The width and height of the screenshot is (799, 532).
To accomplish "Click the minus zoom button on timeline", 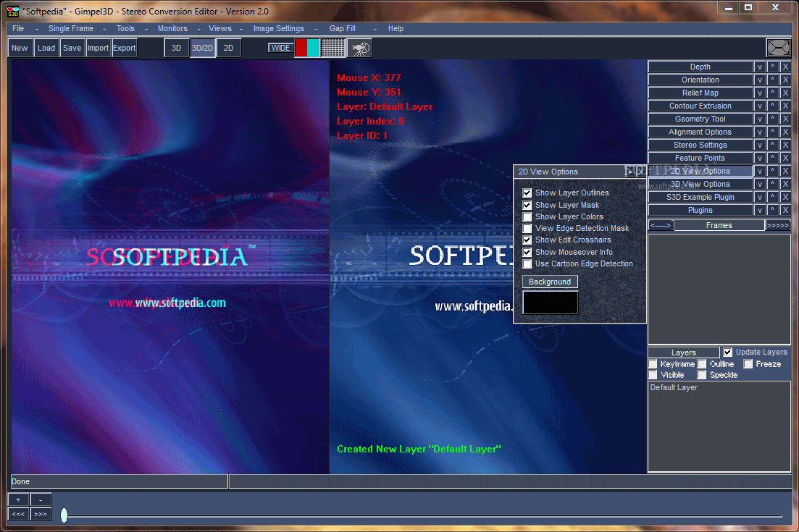I will 41,500.
